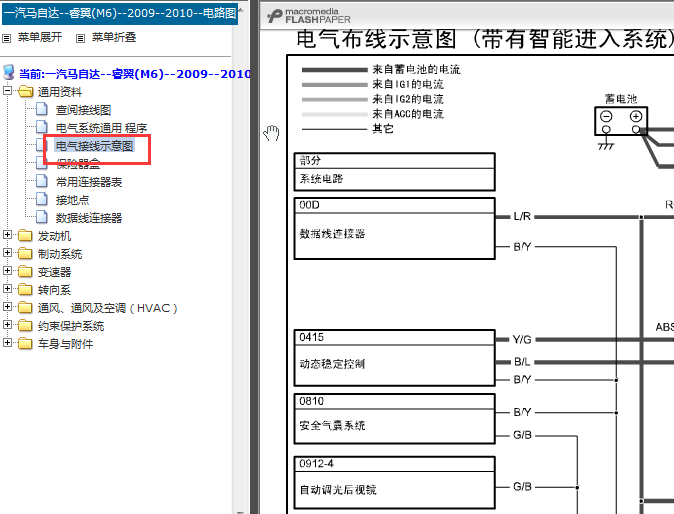The width and height of the screenshot is (674, 514).
Task: Click the folder icon of 约束保护系统
Action: [x=25, y=326]
